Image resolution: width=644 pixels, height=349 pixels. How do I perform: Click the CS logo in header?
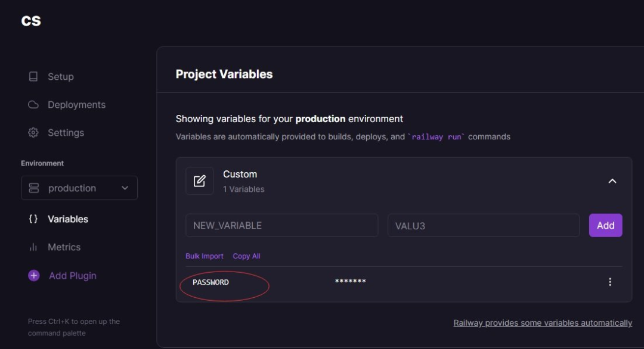(x=31, y=20)
